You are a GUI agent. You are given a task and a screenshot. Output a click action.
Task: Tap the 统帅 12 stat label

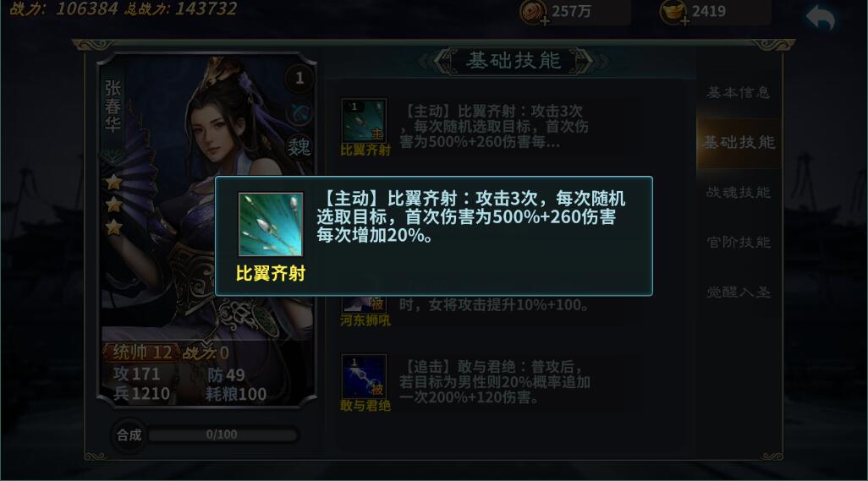pyautogui.click(x=142, y=353)
